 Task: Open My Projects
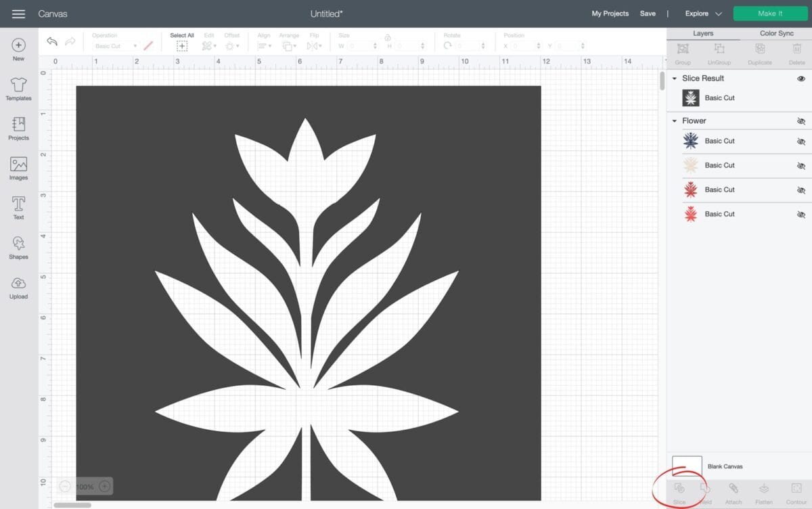610,14
